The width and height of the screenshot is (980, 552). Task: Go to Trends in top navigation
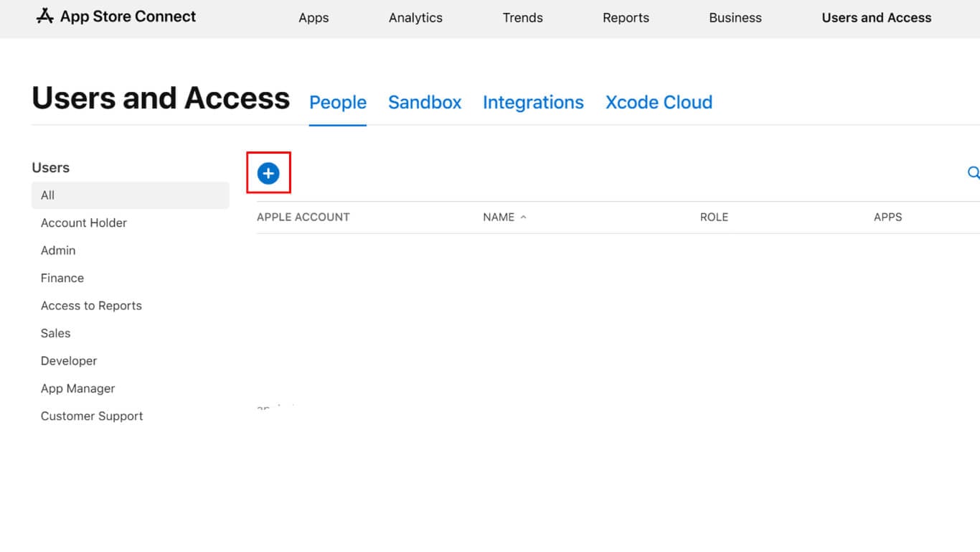[522, 18]
